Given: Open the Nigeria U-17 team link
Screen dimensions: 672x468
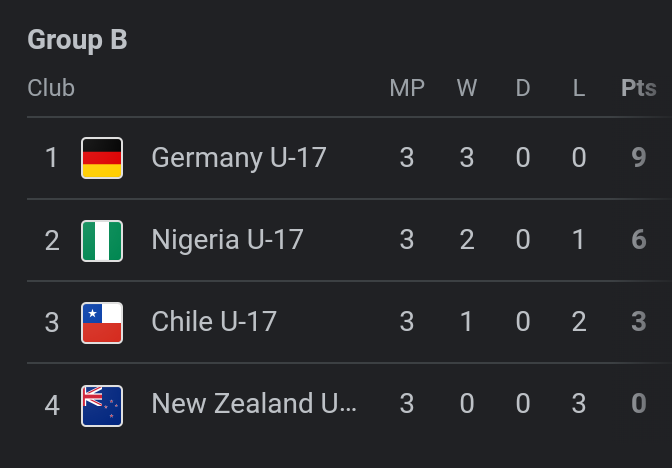Looking at the screenshot, I should [x=227, y=240].
